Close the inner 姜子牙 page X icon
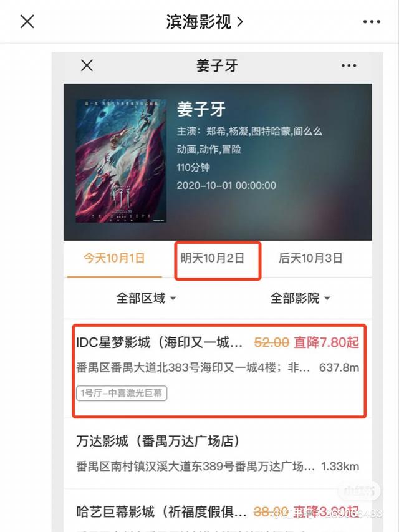Screen dimensions: 399x532 pos(87,65)
